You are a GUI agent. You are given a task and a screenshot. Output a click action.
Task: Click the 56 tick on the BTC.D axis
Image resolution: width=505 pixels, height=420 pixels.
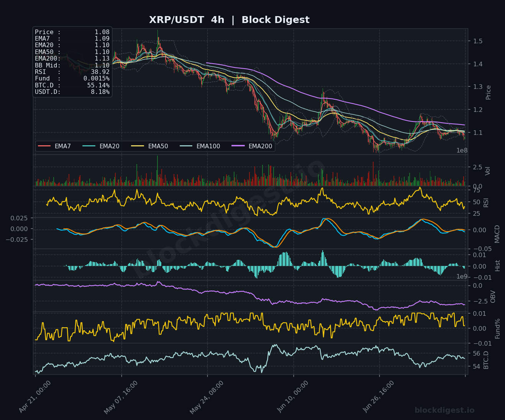tap(477, 353)
